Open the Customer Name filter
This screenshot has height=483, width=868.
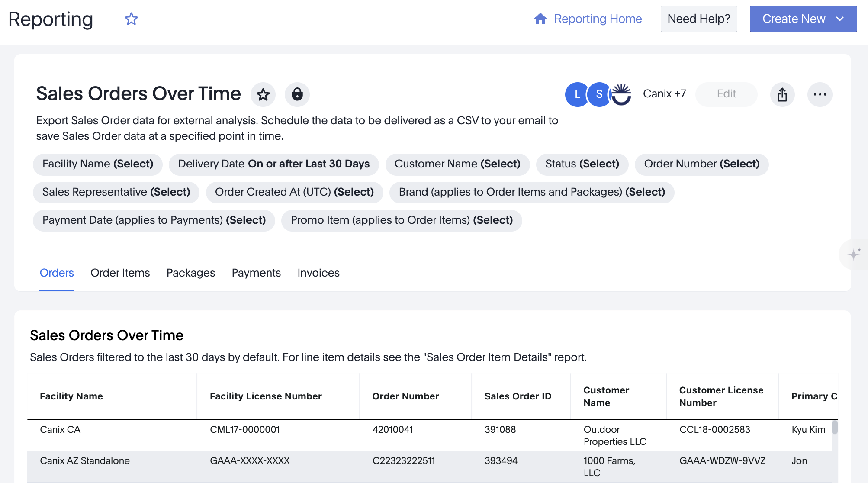(x=457, y=164)
